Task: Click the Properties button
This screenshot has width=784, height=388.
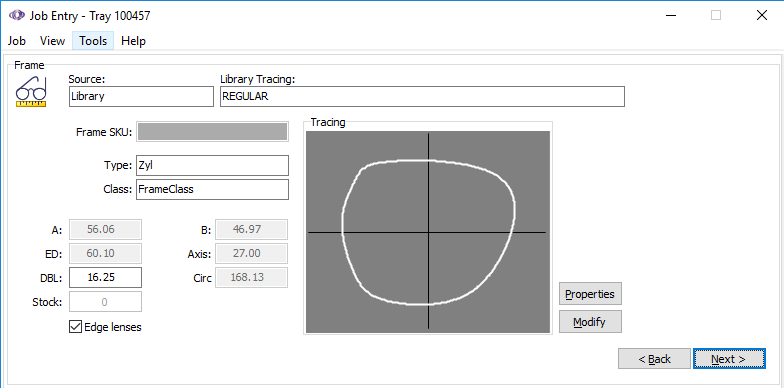Action: 590,294
